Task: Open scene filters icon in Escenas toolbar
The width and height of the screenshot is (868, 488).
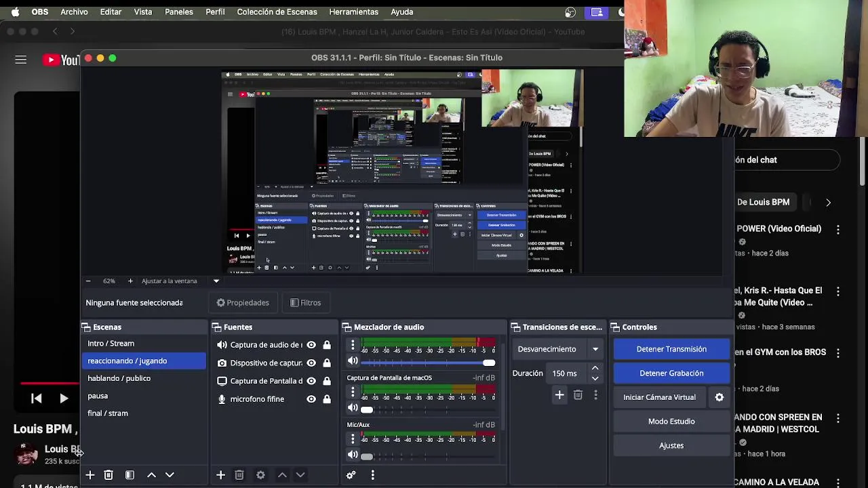Action: coord(130,475)
